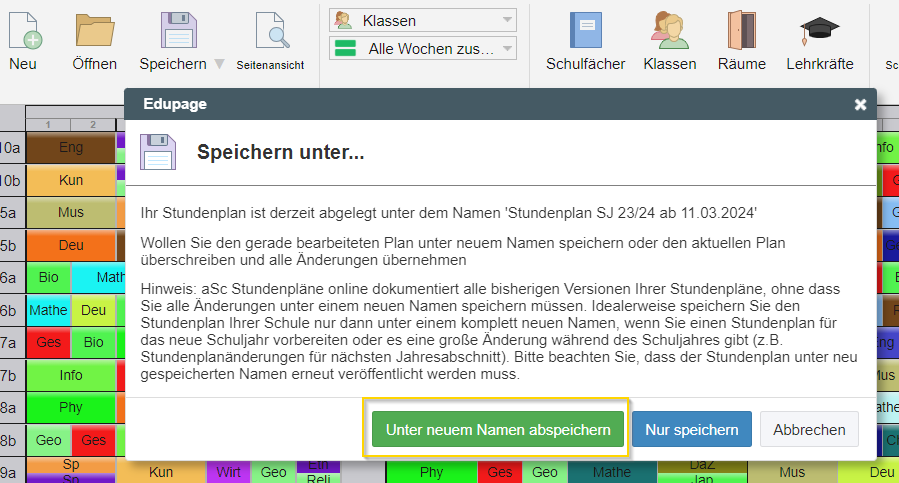899x483 pixels.
Task: Open Räume door icon
Action: coord(741,30)
